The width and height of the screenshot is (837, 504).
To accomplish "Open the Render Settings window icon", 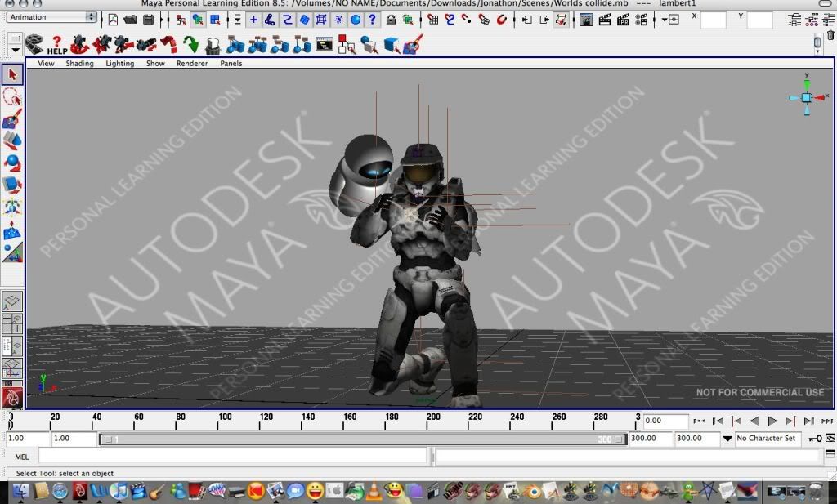I will pyautogui.click(x=642, y=20).
